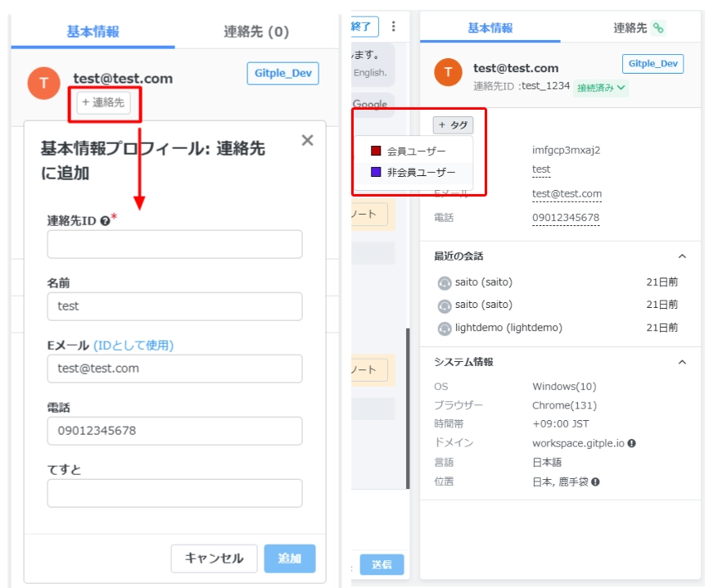Click the 位置 info icon
The image size is (709, 588).
point(595,482)
